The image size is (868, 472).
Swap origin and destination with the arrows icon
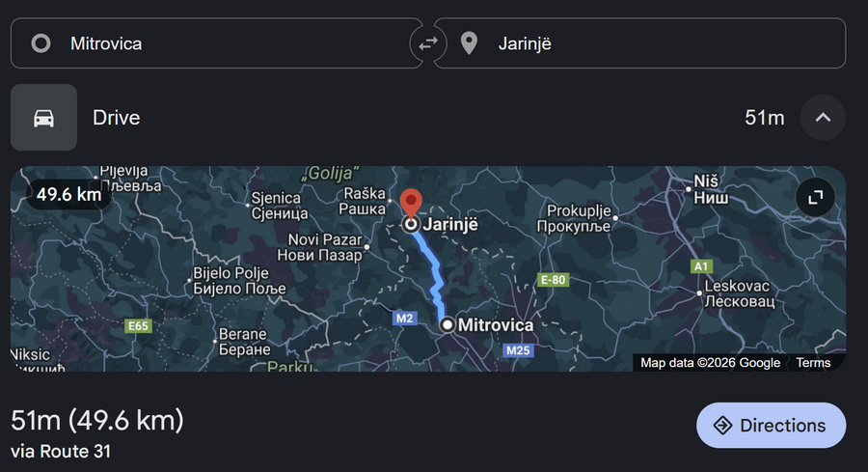pyautogui.click(x=428, y=43)
